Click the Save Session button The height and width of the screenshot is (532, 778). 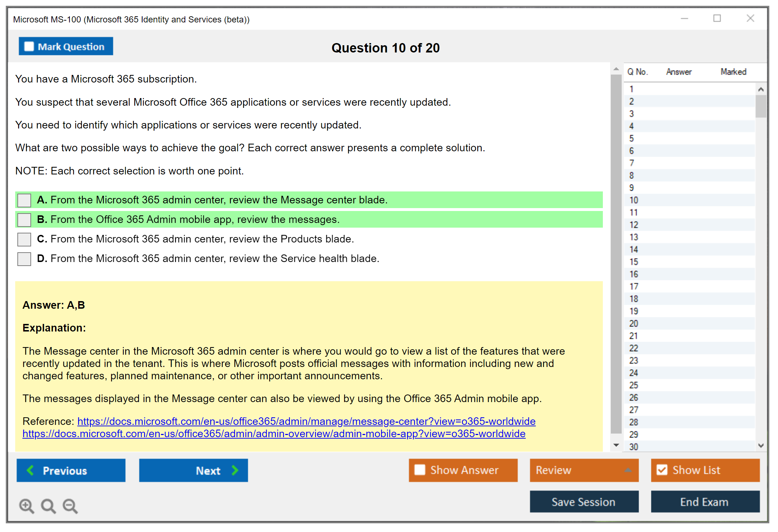click(x=584, y=502)
